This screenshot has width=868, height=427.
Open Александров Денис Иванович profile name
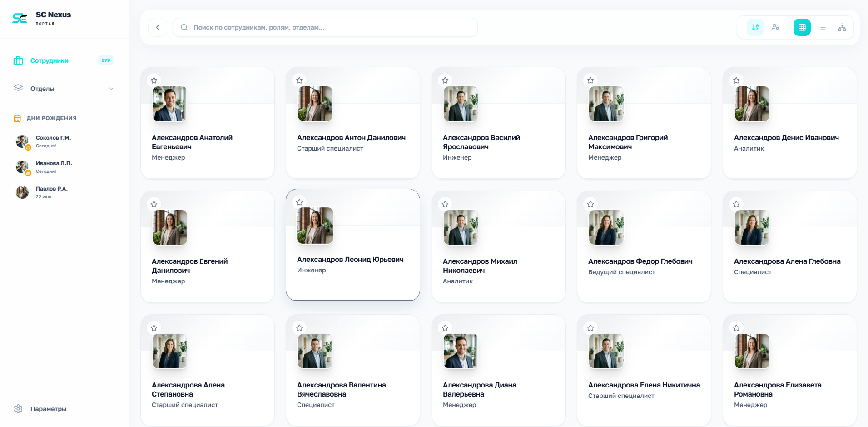coord(786,138)
